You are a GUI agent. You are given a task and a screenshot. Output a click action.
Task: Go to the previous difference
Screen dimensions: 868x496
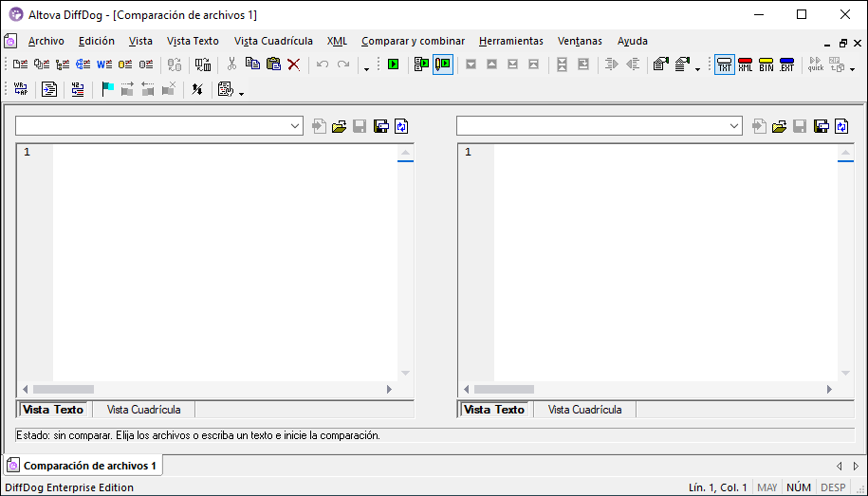491,64
